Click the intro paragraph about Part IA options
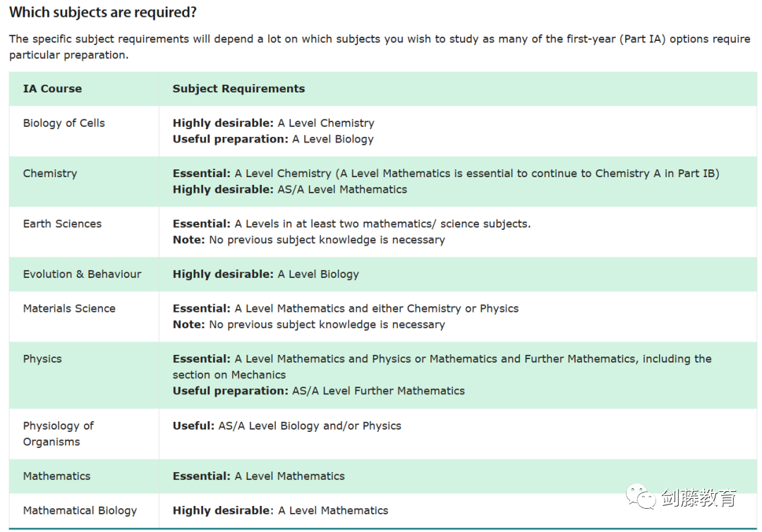Viewport: 762px width, 532px height. coord(380,47)
